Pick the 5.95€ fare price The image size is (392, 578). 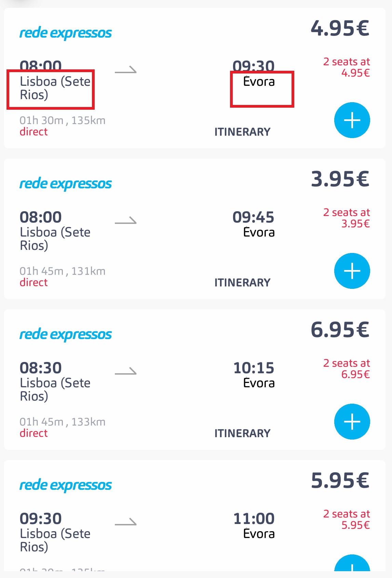click(x=340, y=480)
